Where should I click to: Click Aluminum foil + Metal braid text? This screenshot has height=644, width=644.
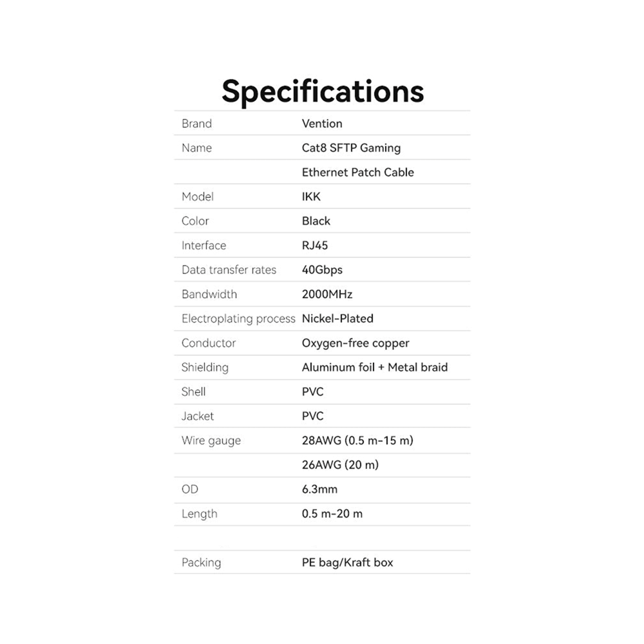pyautogui.click(x=374, y=368)
